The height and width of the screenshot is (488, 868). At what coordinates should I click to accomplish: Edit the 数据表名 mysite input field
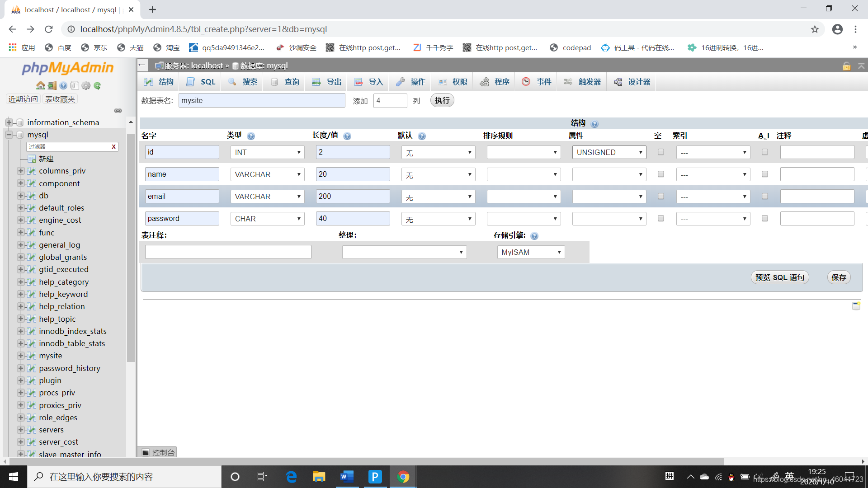click(x=261, y=100)
